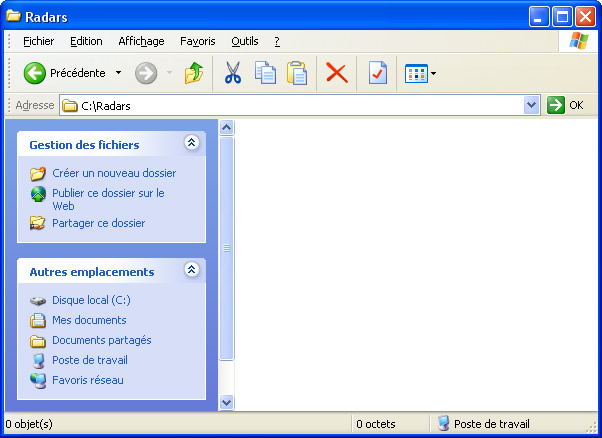602x438 pixels.
Task: Collapse the Autres emplacements panel
Action: tap(192, 269)
